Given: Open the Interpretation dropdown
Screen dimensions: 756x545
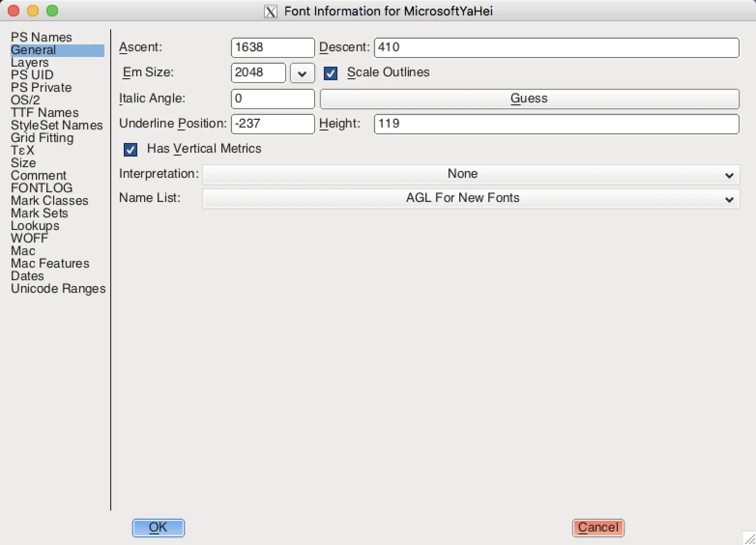Looking at the screenshot, I should (x=471, y=174).
